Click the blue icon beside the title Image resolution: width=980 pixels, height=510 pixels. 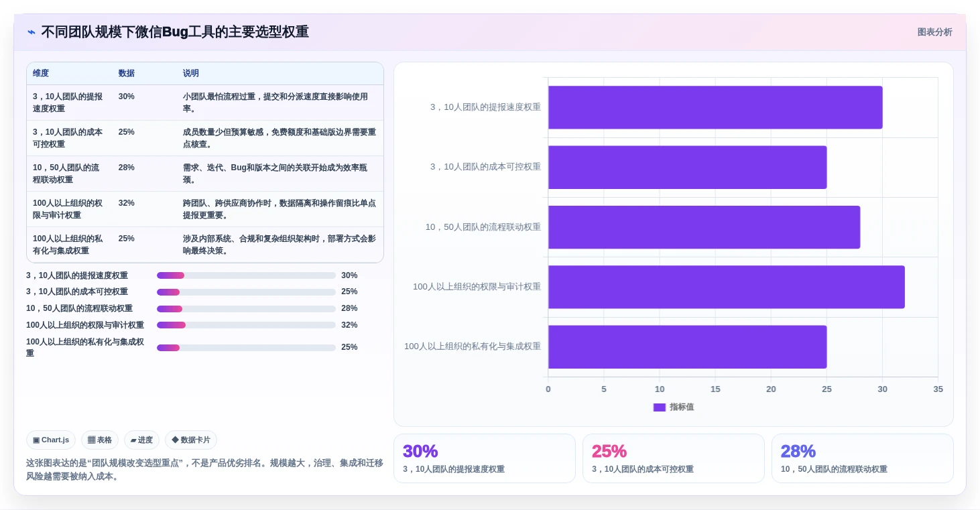pyautogui.click(x=32, y=32)
